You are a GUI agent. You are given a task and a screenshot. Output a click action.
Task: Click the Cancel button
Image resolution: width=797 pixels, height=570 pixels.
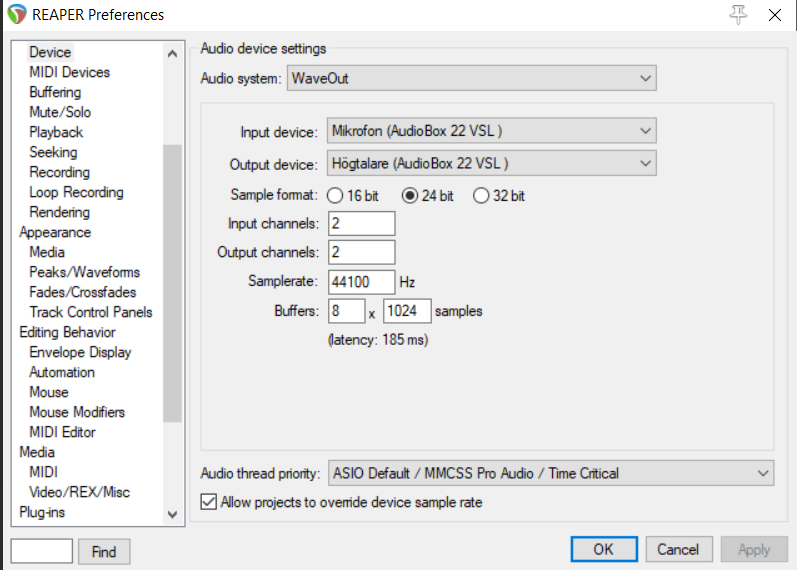coord(679,550)
